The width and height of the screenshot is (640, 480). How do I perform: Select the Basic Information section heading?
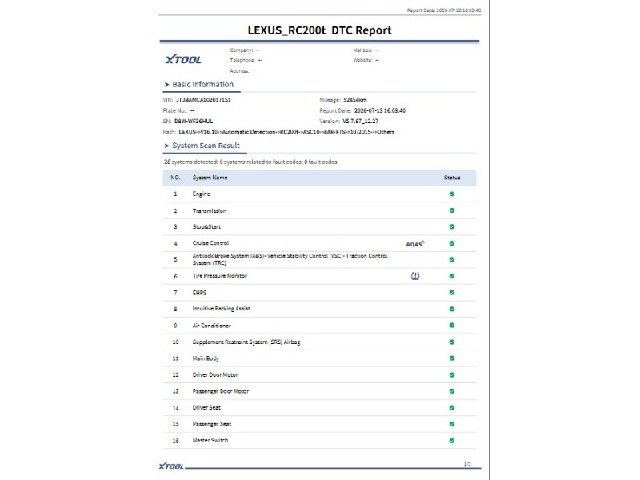[x=203, y=84]
